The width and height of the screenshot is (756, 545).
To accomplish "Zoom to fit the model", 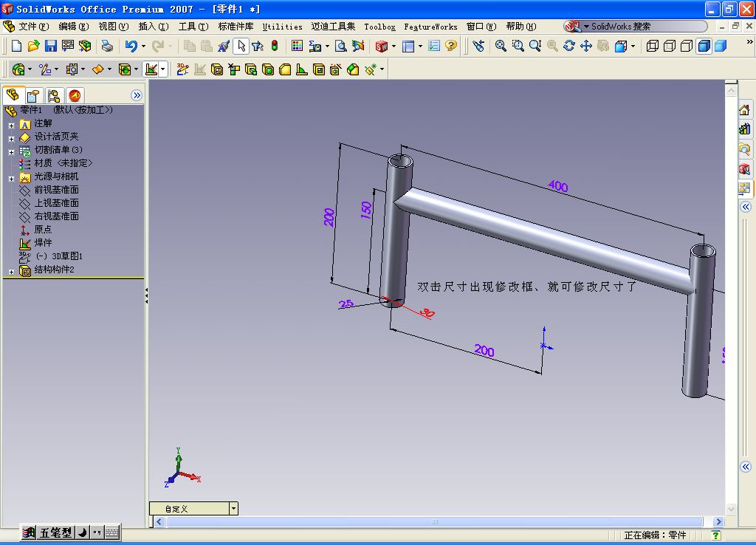I will pos(501,46).
